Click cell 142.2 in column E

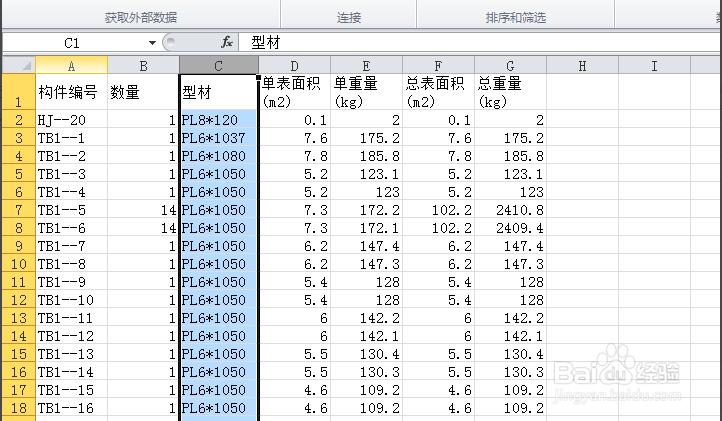point(367,318)
